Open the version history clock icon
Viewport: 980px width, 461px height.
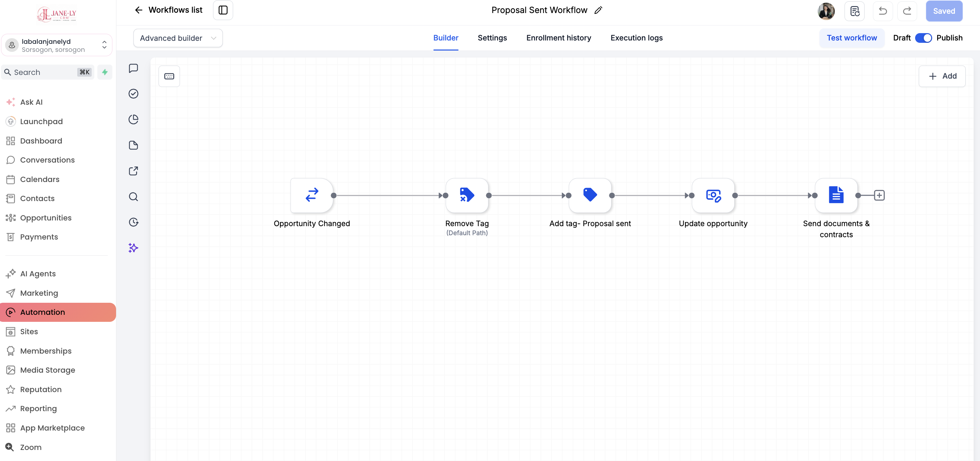pos(133,222)
